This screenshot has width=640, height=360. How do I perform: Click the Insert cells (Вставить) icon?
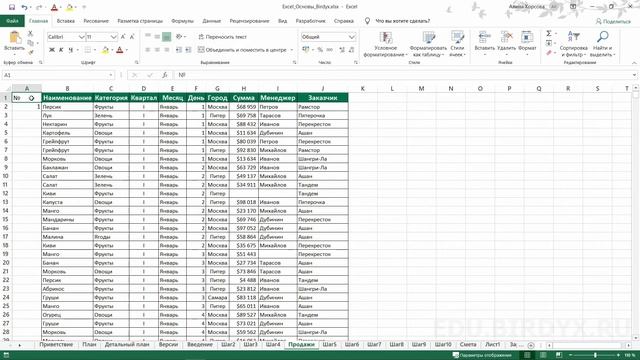[x=484, y=37]
